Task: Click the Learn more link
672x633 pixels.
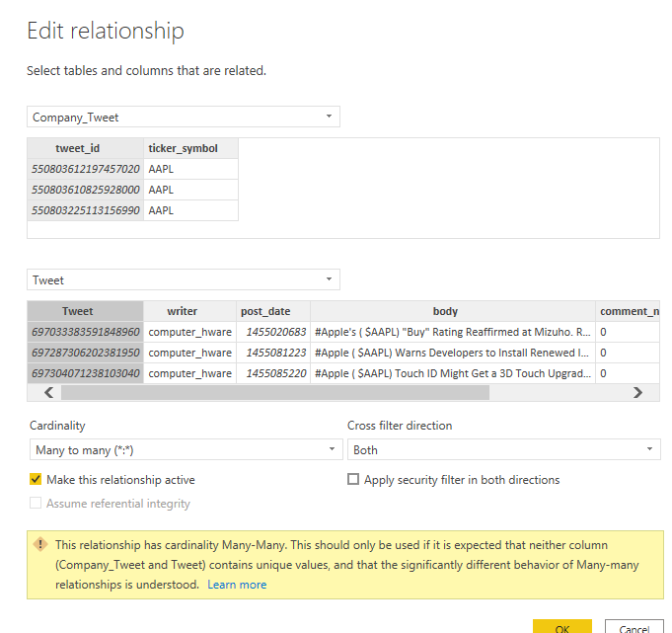Action: pos(237,585)
